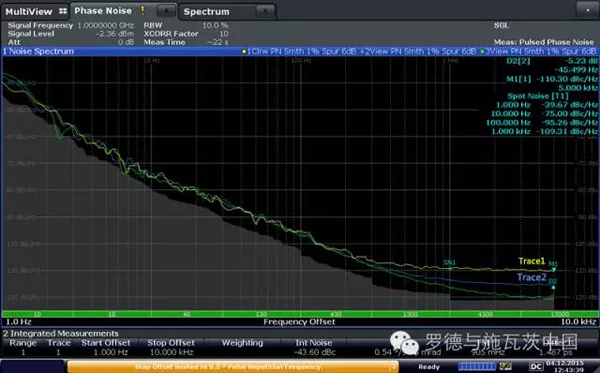Image resolution: width=600 pixels, height=373 pixels.
Task: Switch to the Spectrum tab
Action: coord(207,12)
